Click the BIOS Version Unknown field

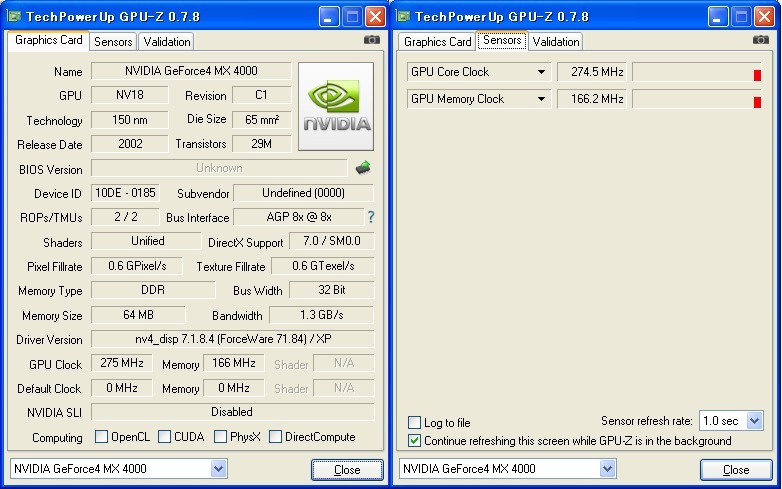219,168
